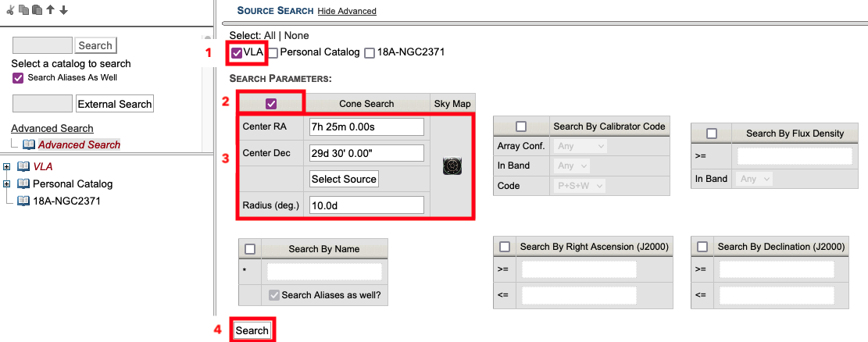The image size is (868, 342).
Task: Click the VLA catalog book icon
Action: (23, 167)
